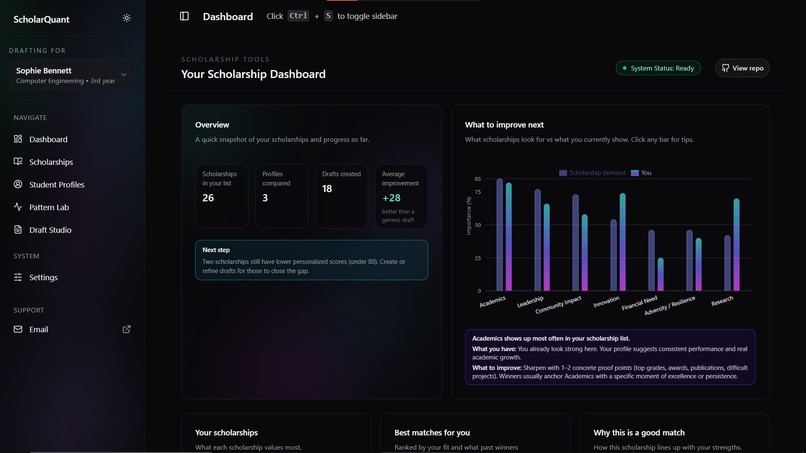Click the Next step suggestion box
Viewport: 806px width, 453px height.
coord(312,260)
